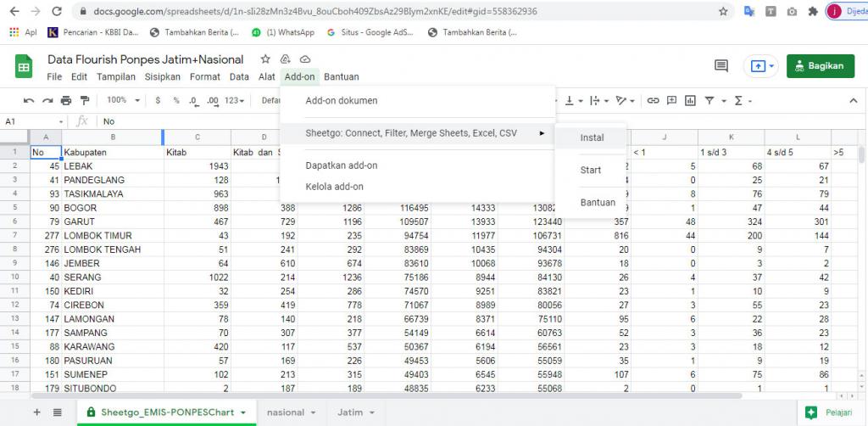The height and width of the screenshot is (426, 868).
Task: Collapse the toolbar with the up chevron
Action: (x=853, y=100)
